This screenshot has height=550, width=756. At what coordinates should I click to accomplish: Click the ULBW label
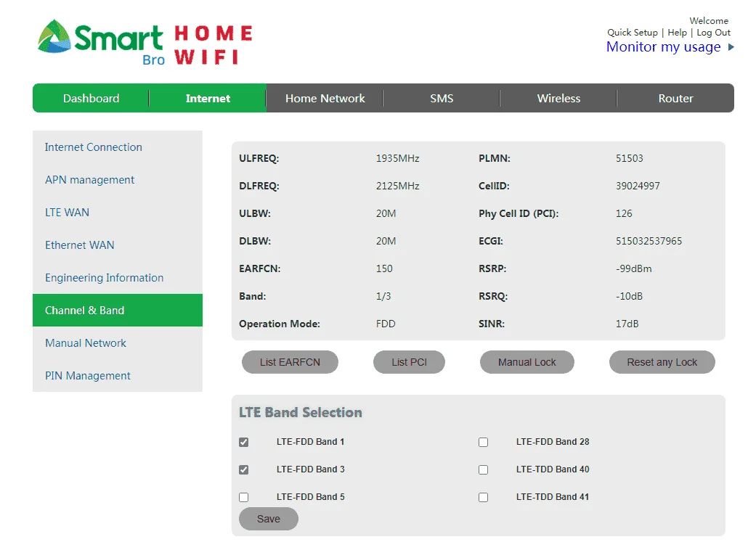tap(255, 213)
